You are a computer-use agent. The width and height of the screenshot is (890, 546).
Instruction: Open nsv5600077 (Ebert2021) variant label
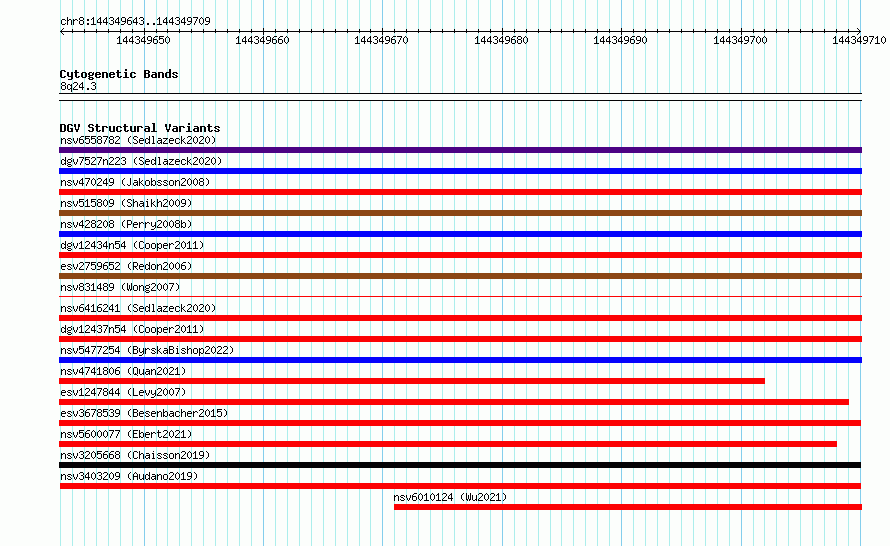(126, 434)
